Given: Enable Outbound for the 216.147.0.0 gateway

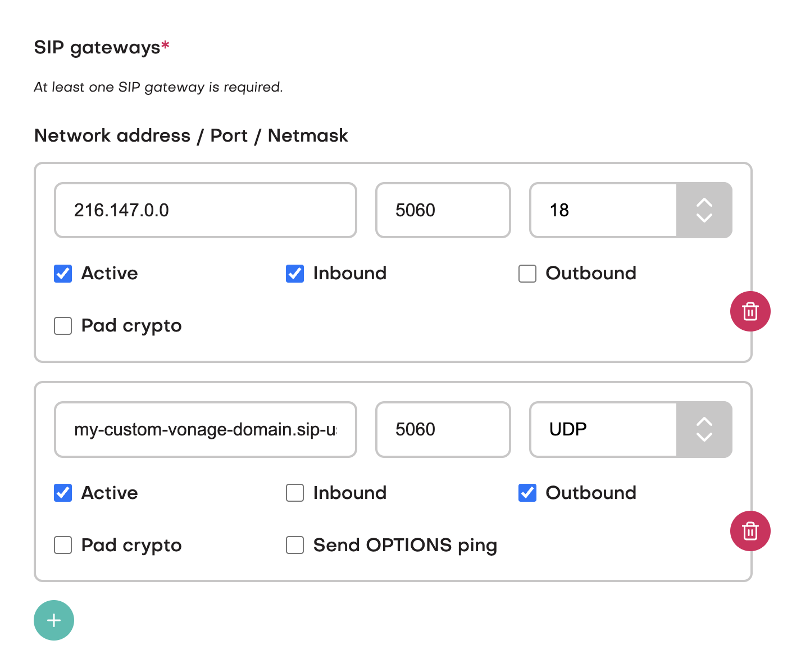Looking at the screenshot, I should pos(527,274).
